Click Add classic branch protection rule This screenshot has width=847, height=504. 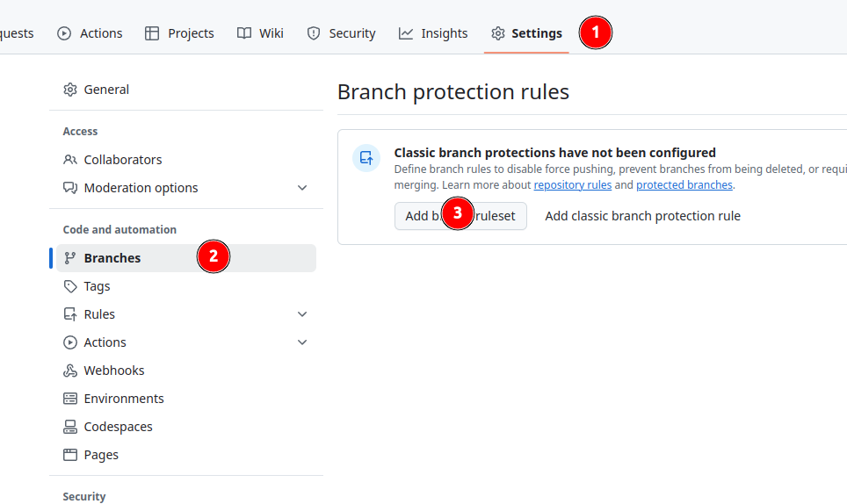pyautogui.click(x=642, y=216)
